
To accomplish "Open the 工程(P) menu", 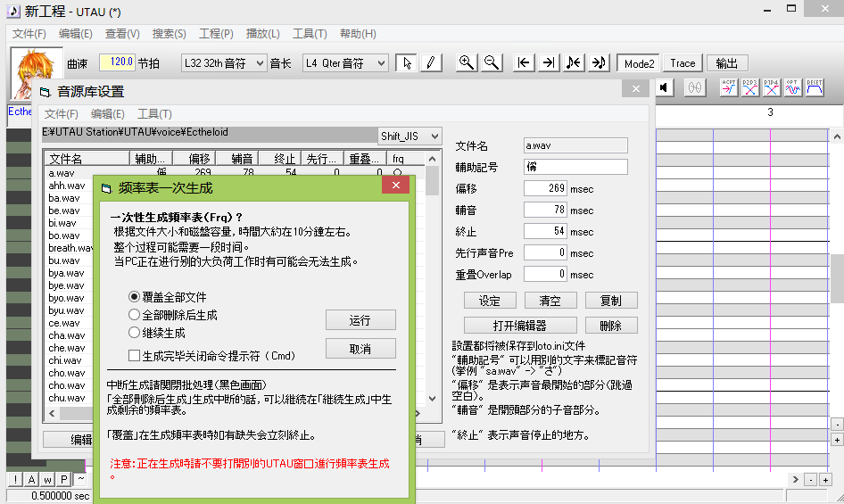I will 216,33.
